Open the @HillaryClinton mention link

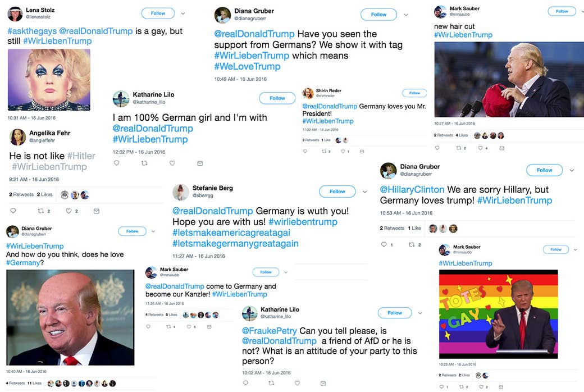(x=412, y=189)
